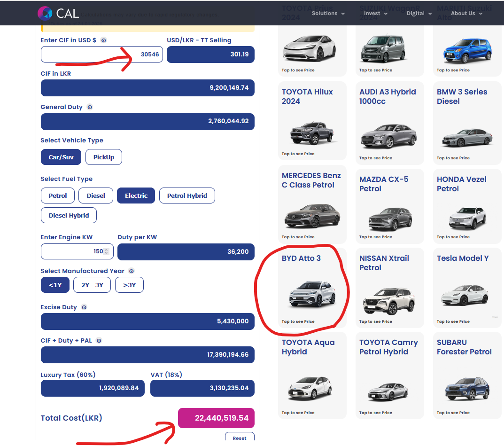
Task: Focus the Enter CIF in USD field
Action: click(102, 55)
